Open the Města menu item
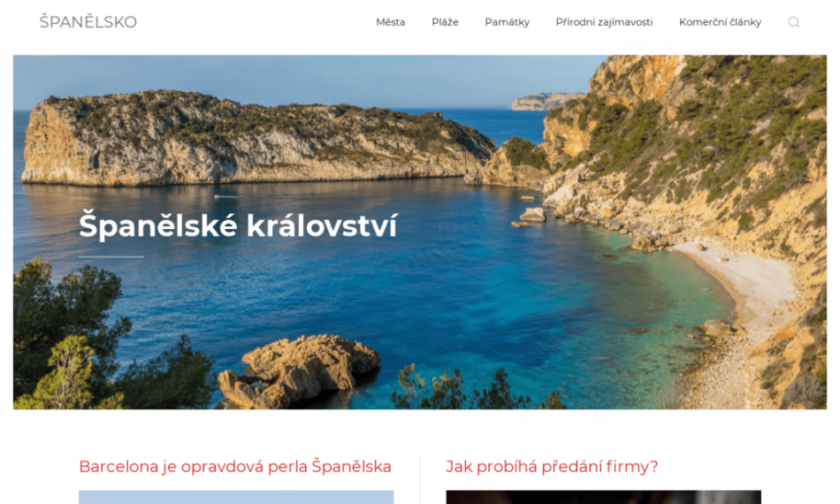The width and height of the screenshot is (840, 504). [x=391, y=22]
